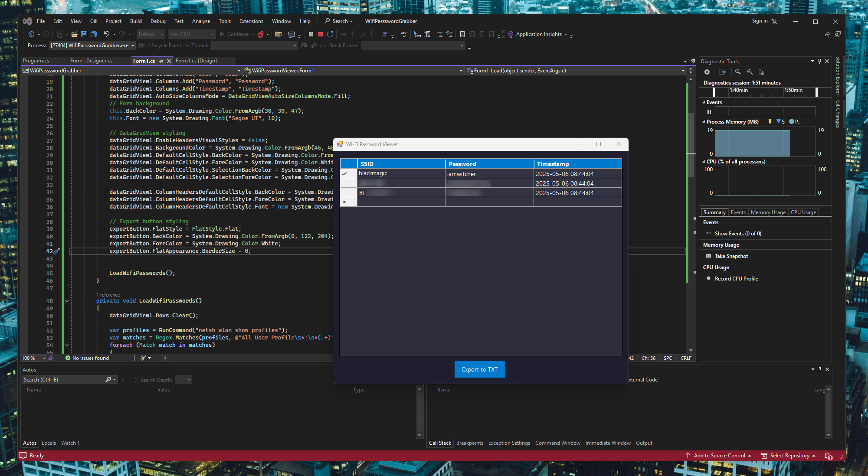Screen dimensions: 868x476
Task: Pin the Autos panel
Action: click(819, 369)
